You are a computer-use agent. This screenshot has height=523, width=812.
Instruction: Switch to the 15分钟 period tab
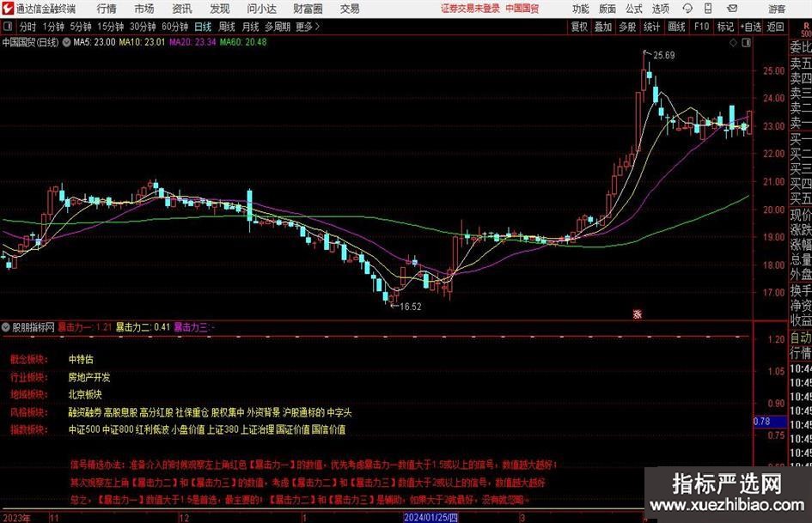click(x=110, y=27)
